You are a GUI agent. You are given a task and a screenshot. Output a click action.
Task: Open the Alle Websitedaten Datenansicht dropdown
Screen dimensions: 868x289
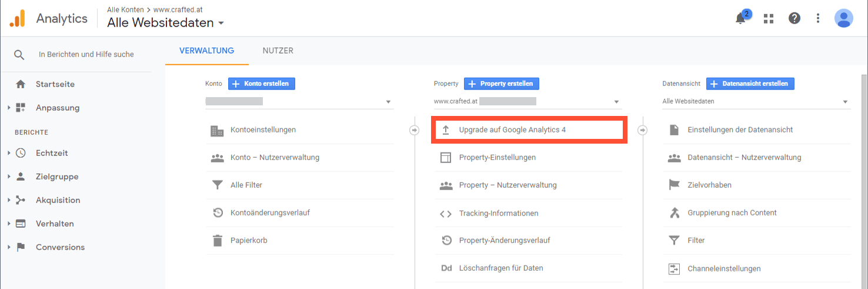pos(756,102)
